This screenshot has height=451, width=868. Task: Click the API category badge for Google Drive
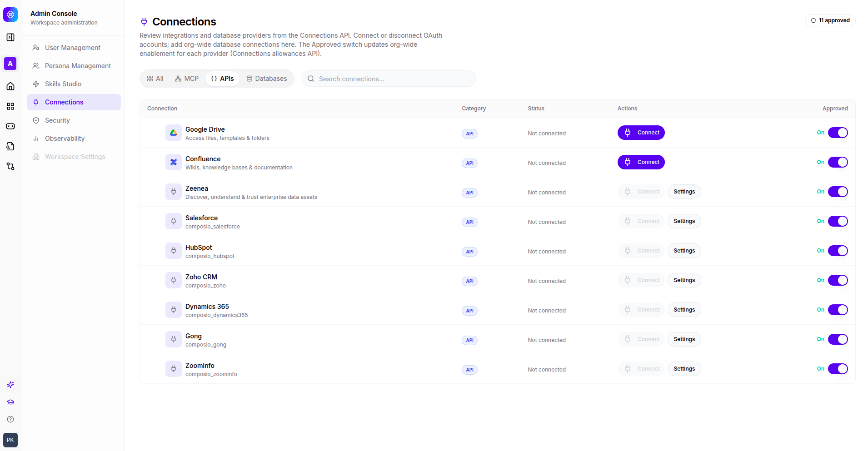pyautogui.click(x=469, y=134)
